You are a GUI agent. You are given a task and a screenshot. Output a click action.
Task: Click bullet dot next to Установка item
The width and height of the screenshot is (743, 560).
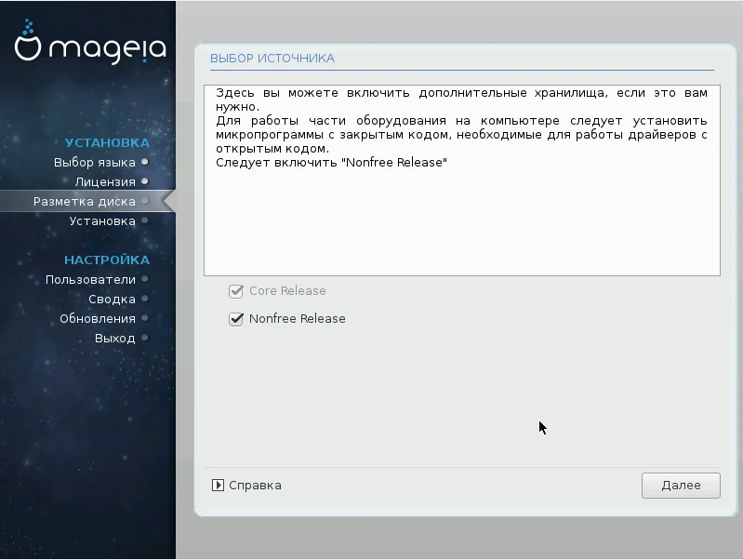145,220
